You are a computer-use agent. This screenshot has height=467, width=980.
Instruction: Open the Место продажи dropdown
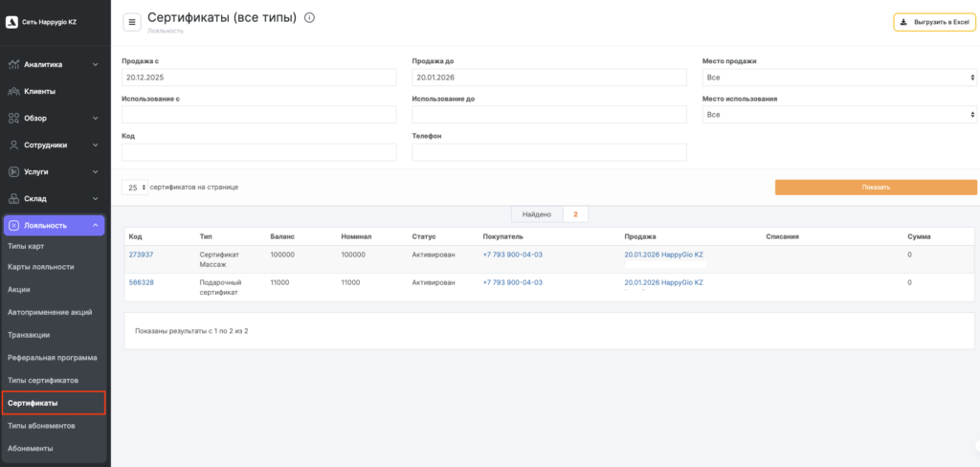pyautogui.click(x=838, y=78)
